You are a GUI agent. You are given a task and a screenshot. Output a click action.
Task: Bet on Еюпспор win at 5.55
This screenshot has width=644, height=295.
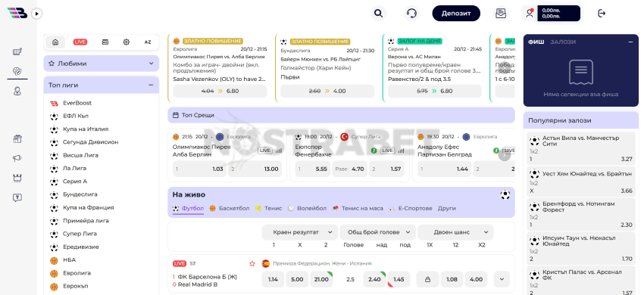pos(313,169)
